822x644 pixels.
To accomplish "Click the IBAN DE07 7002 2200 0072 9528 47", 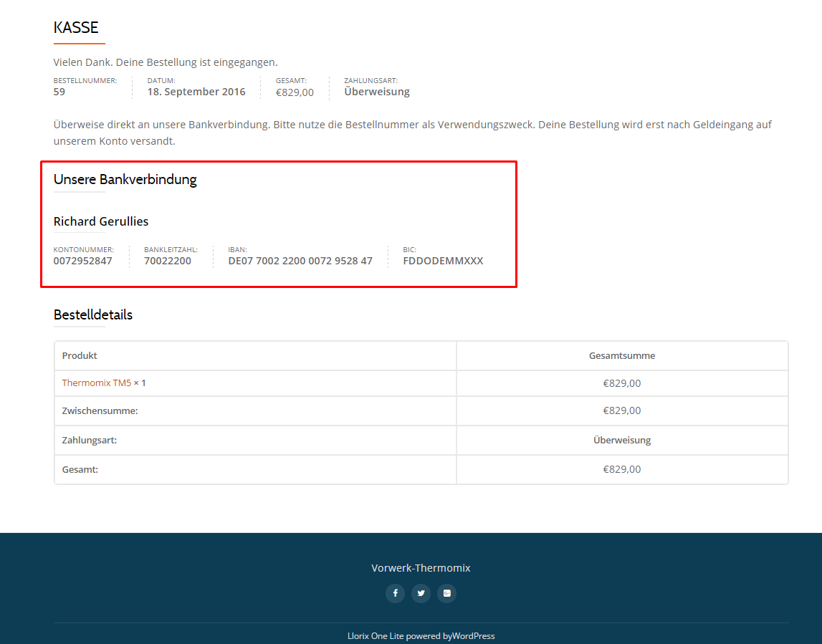I will [x=300, y=261].
